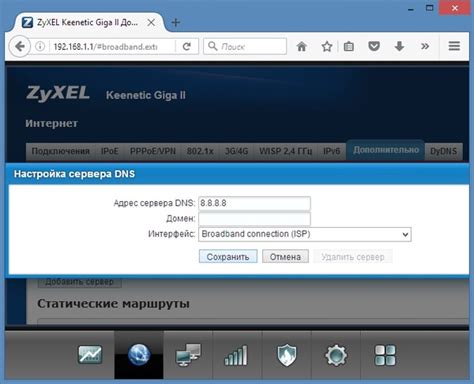Expand the Интерфейс Broadband connection dropdown

(x=305, y=234)
